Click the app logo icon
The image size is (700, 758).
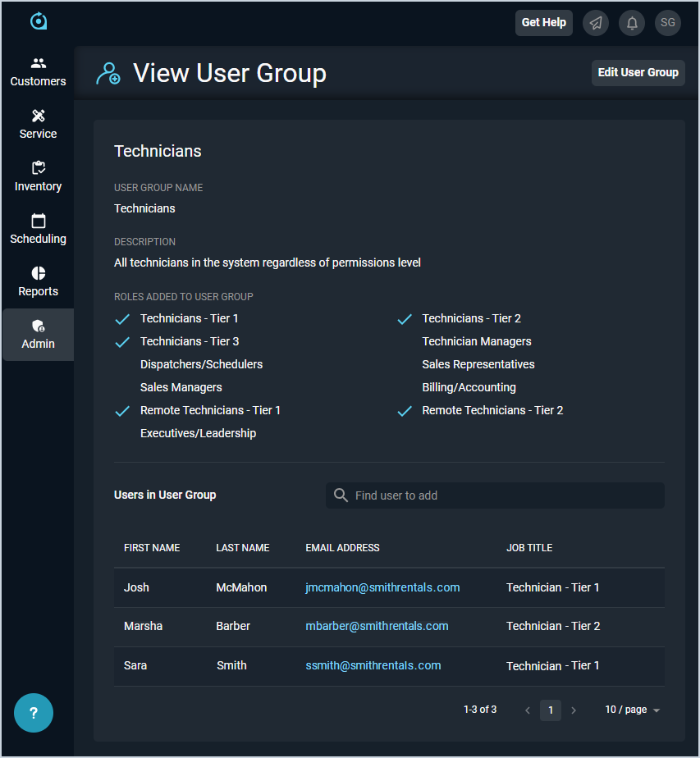coord(39,21)
